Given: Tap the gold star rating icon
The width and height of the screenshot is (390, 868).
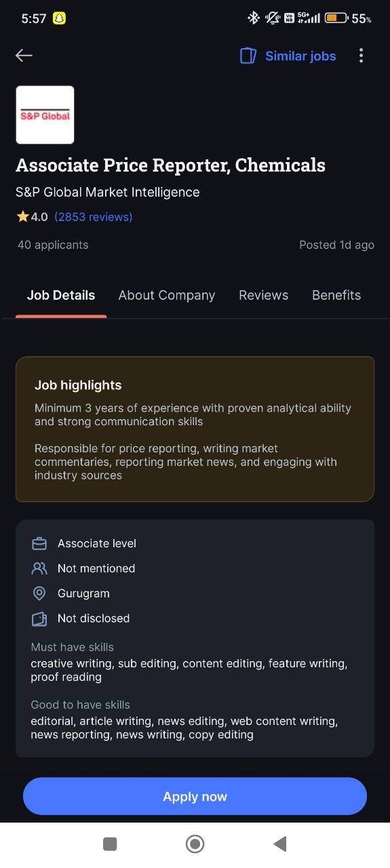Looking at the screenshot, I should tap(22, 217).
